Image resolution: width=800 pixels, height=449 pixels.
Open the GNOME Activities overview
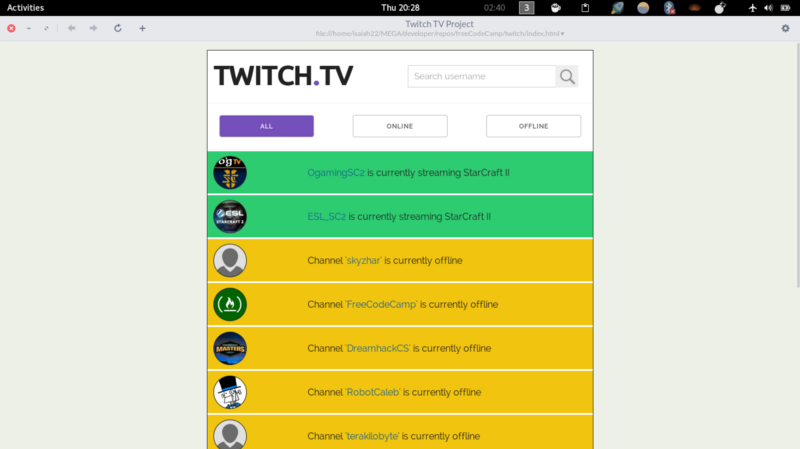coord(25,7)
